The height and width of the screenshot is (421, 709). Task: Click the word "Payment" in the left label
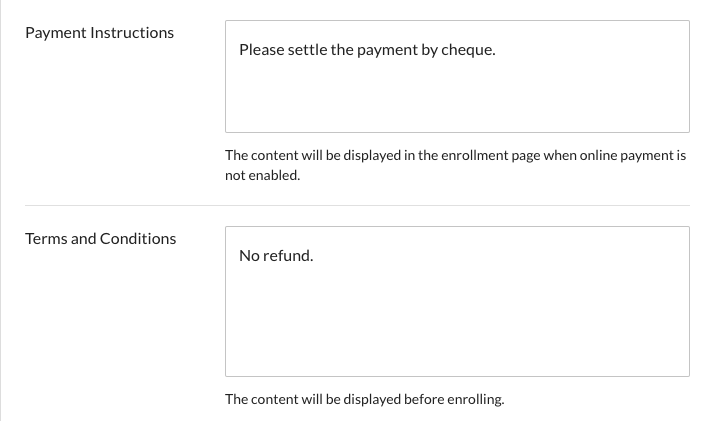56,33
